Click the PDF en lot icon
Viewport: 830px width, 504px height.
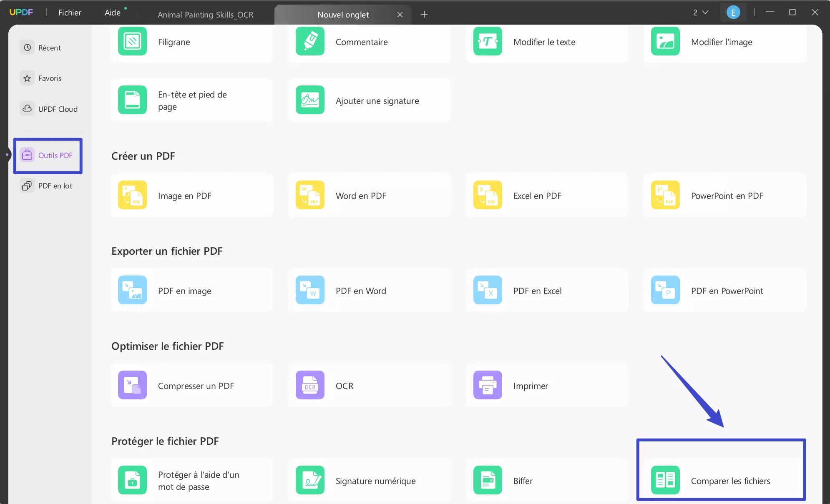pos(27,186)
